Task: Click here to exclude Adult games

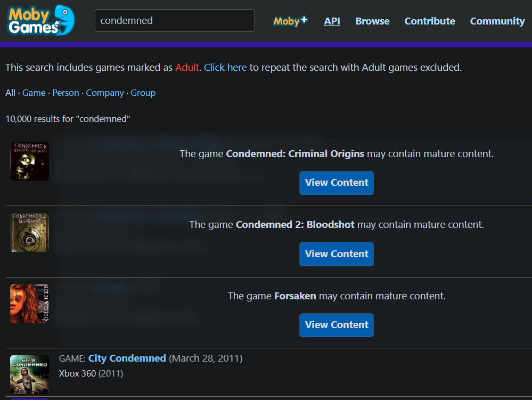Action: [225, 68]
